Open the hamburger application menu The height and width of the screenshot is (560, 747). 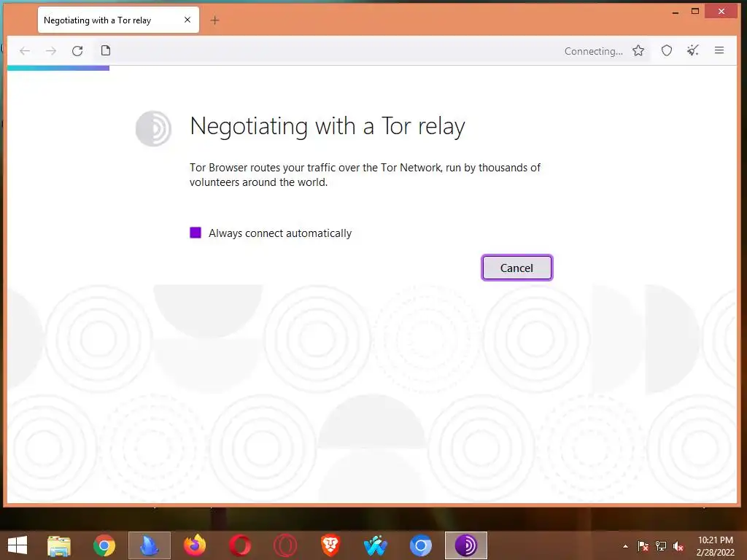(x=719, y=50)
